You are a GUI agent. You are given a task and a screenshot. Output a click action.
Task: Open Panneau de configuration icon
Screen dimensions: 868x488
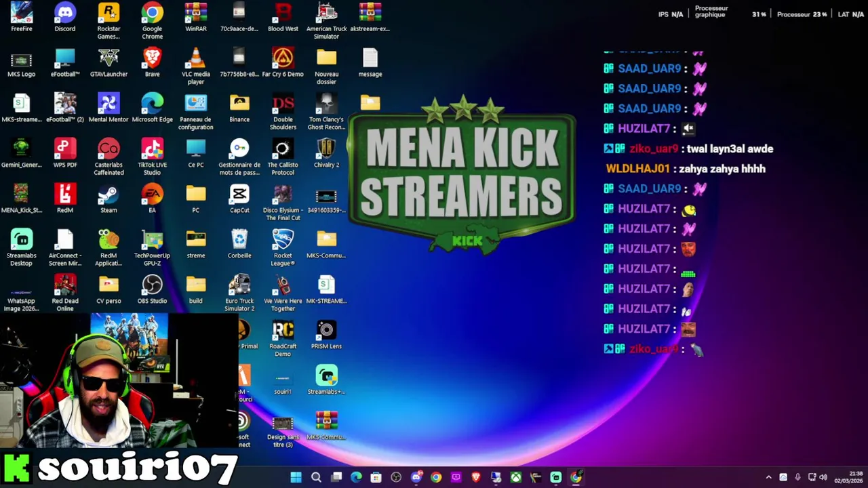(x=196, y=112)
